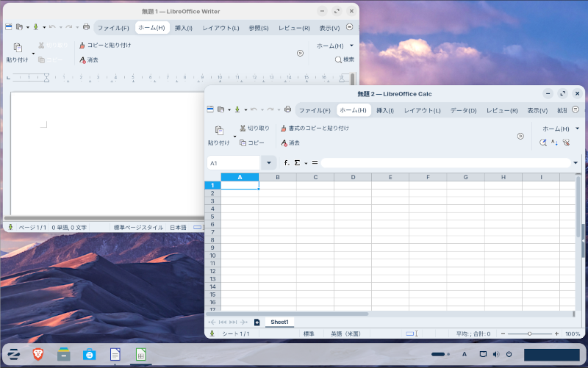Click 検索 (Find) button in Writer
The width and height of the screenshot is (588, 368).
point(344,59)
